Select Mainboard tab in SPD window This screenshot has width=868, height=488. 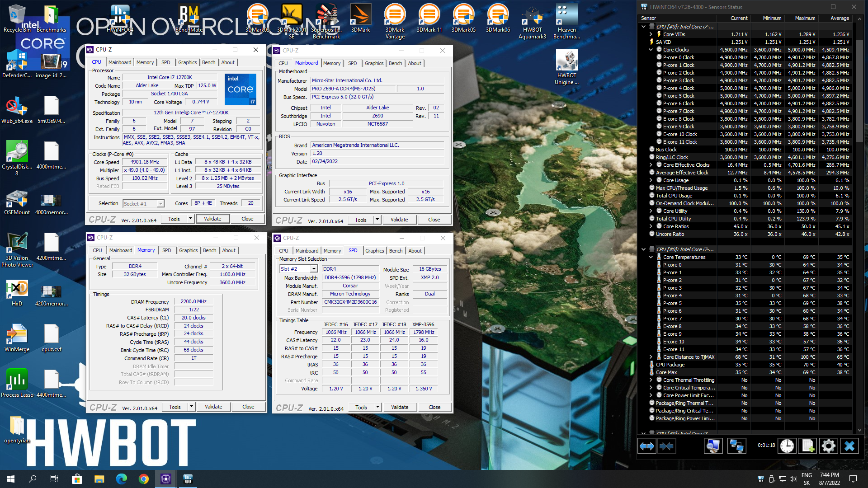tap(307, 251)
